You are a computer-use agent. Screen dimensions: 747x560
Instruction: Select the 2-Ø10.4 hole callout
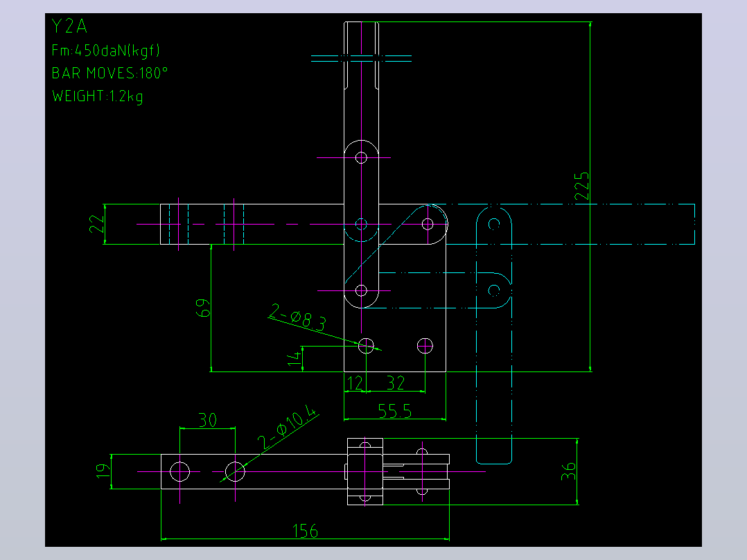click(x=288, y=428)
